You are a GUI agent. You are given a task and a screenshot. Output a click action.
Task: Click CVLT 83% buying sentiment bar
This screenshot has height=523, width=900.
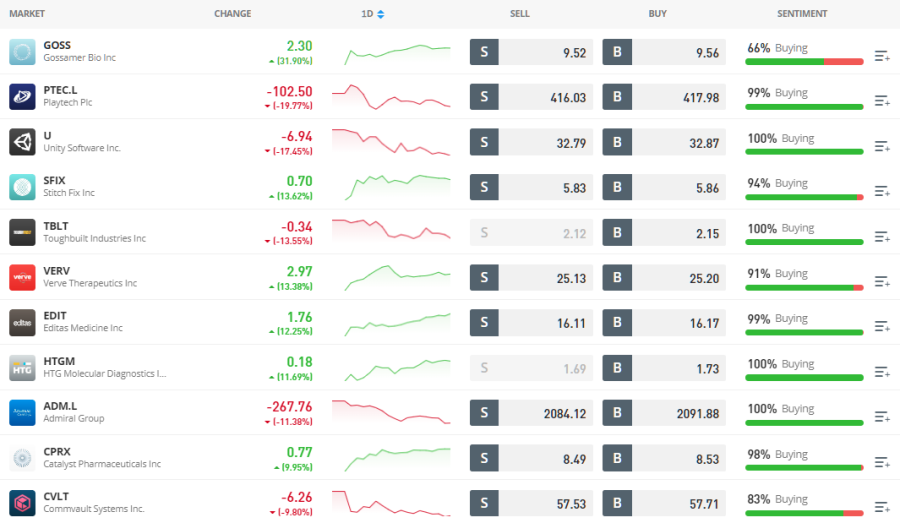(804, 513)
